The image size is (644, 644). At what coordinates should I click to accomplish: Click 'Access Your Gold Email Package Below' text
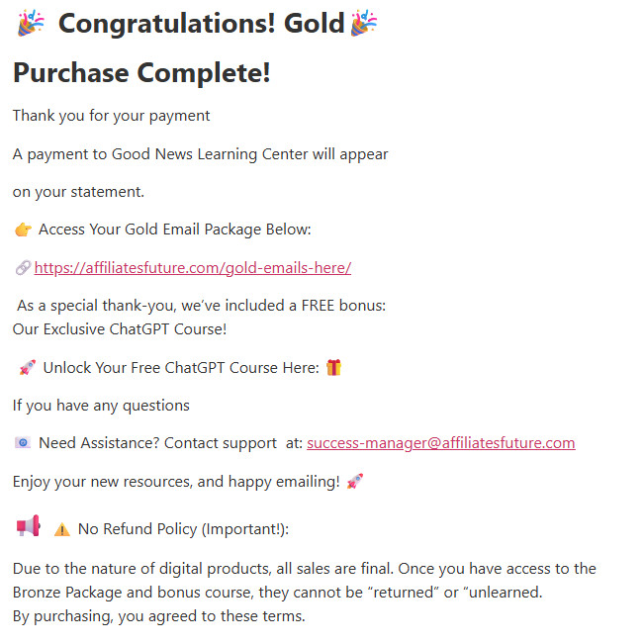tap(174, 230)
